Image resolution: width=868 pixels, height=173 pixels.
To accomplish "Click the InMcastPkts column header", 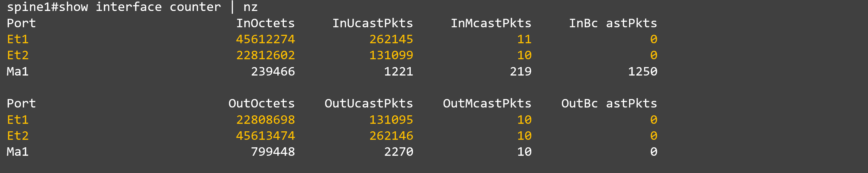I will pos(491,23).
